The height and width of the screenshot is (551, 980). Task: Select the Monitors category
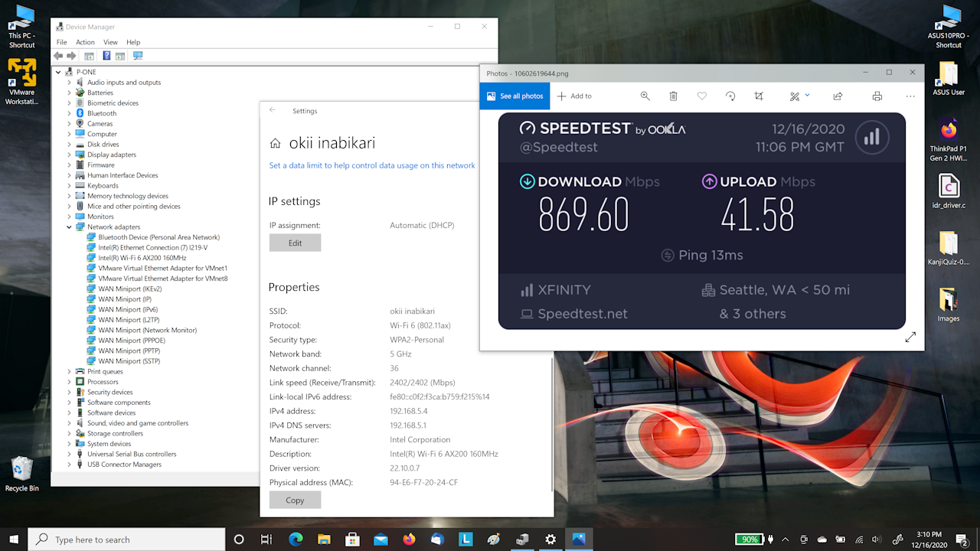100,217
